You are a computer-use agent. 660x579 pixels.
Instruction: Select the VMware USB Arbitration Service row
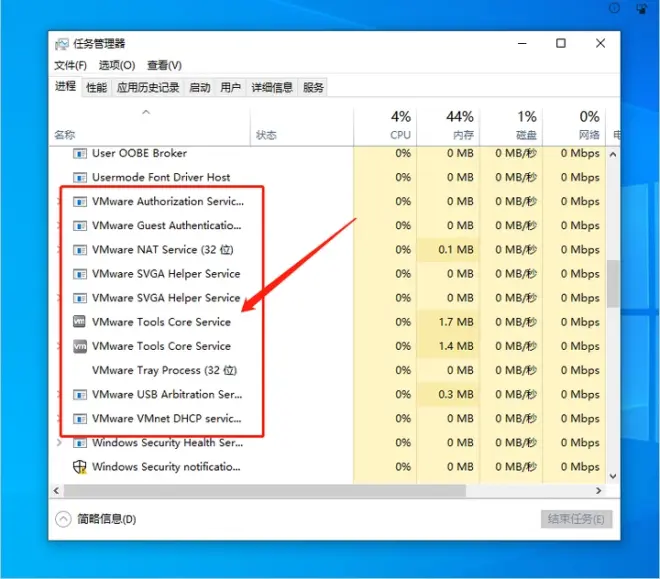(327, 394)
